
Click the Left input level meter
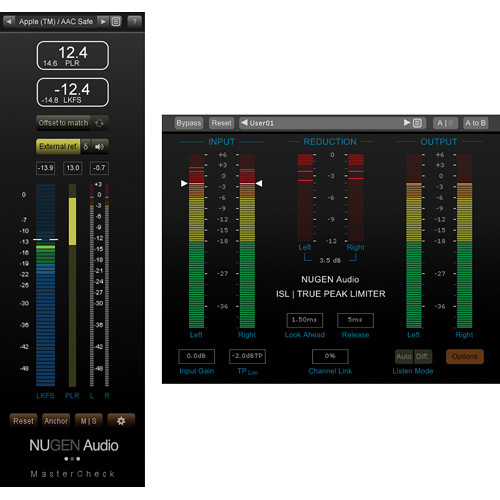[x=196, y=241]
